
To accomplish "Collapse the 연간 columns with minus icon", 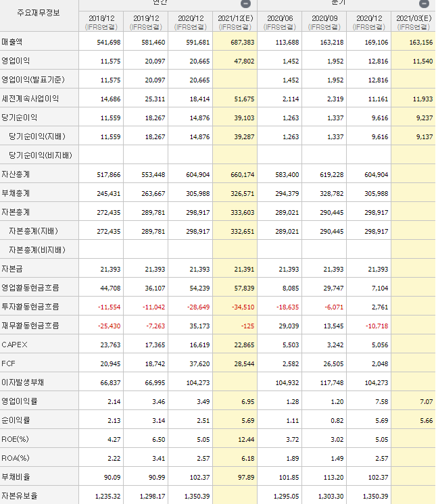I will (x=245, y=3).
